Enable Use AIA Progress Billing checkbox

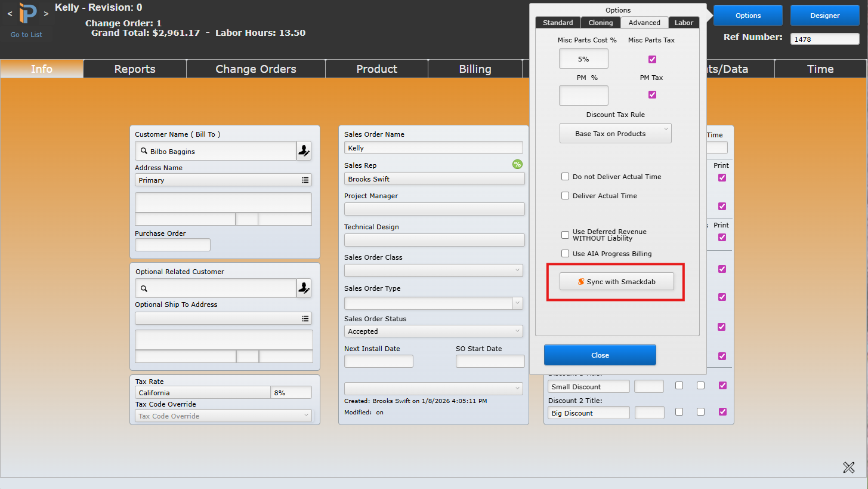(565, 254)
